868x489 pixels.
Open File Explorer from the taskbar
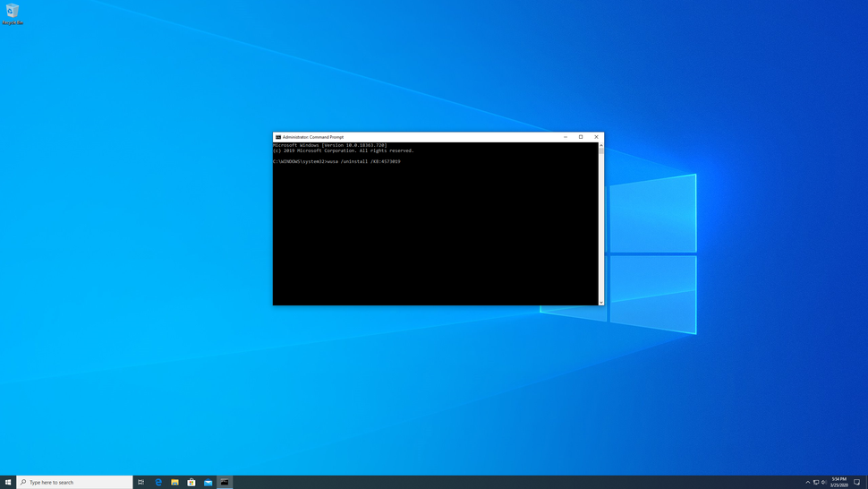174,483
